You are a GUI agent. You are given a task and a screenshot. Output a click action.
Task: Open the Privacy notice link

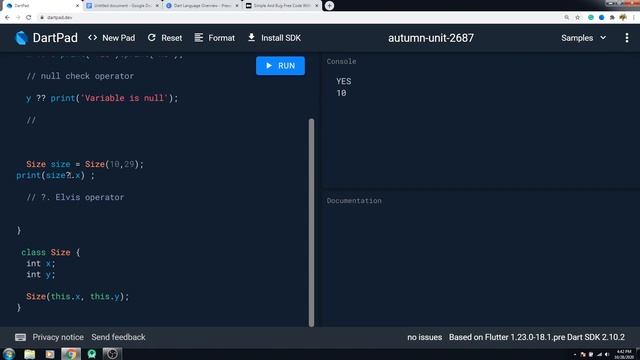[x=58, y=337]
